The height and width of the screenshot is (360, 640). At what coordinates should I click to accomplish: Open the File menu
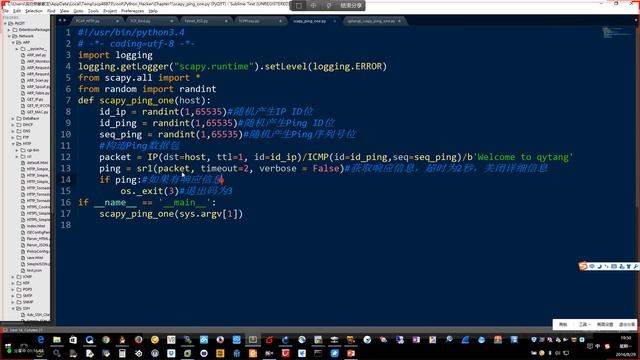6,11
